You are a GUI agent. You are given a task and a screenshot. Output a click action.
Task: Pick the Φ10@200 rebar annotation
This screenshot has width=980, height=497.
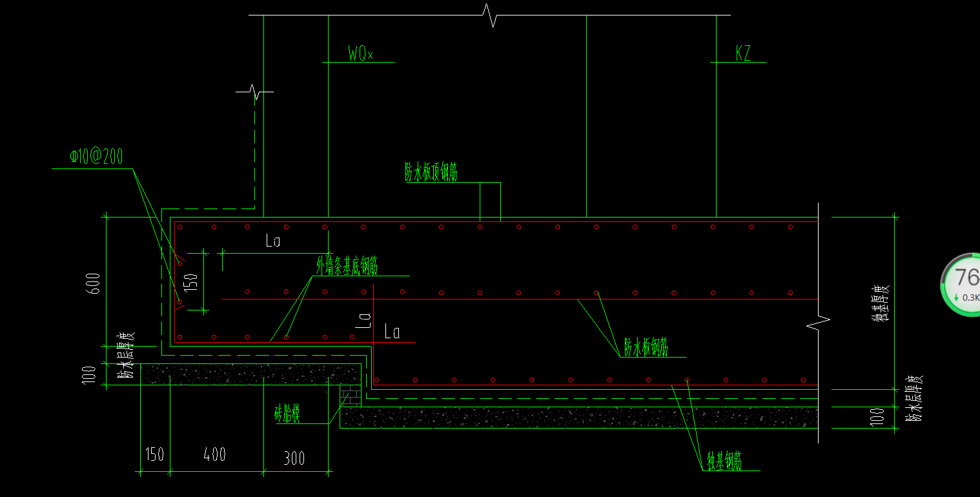coord(97,157)
